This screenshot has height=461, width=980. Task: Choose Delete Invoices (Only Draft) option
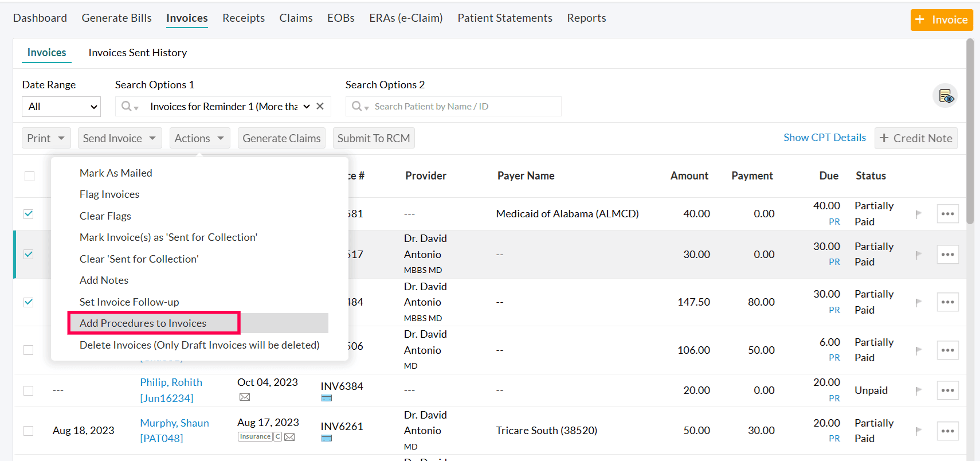199,345
